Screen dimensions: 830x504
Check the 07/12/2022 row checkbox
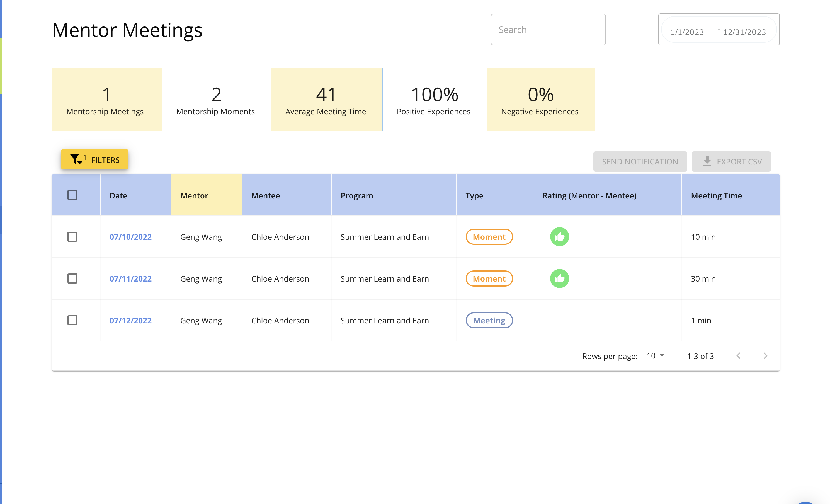[72, 320]
